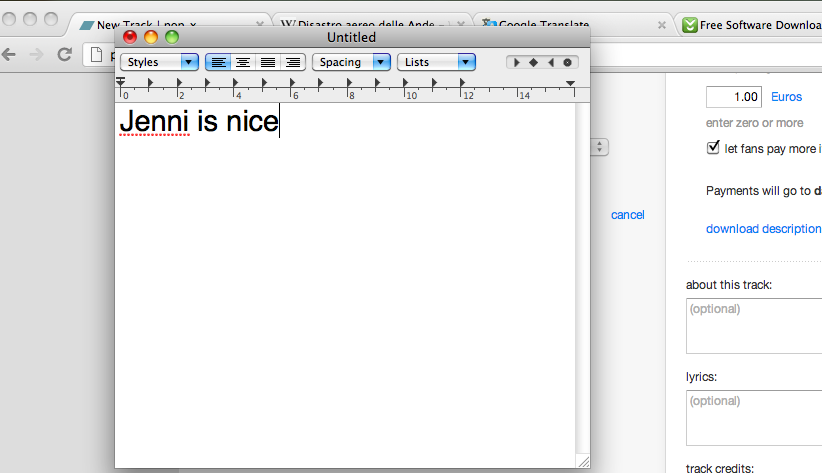
Task: Justify the text alignment
Action: point(268,62)
